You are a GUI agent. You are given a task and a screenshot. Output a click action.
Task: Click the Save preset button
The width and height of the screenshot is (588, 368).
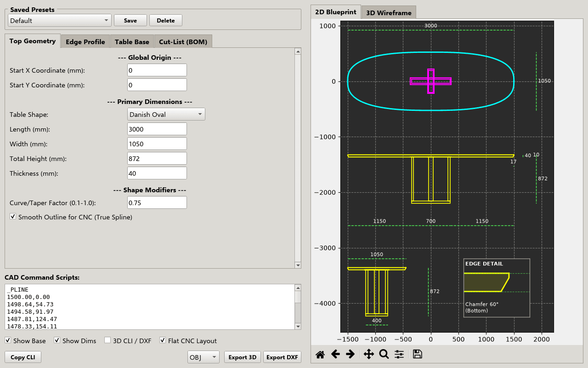(x=130, y=20)
